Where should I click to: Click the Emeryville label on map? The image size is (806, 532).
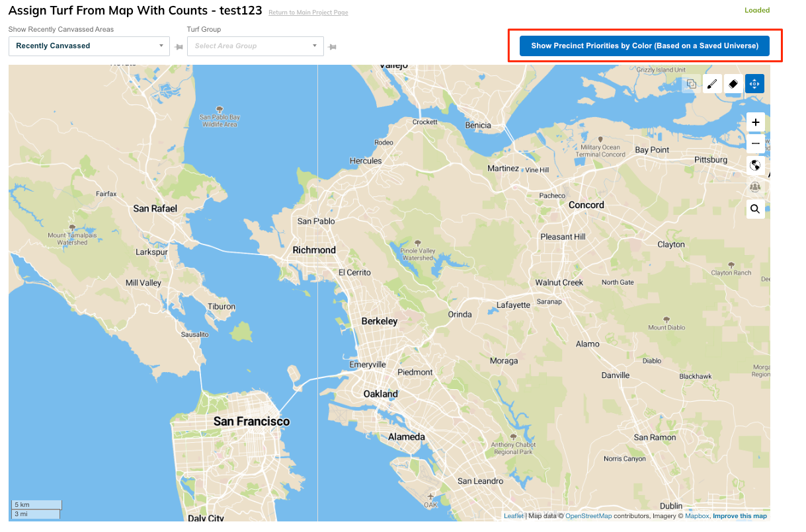coord(368,365)
